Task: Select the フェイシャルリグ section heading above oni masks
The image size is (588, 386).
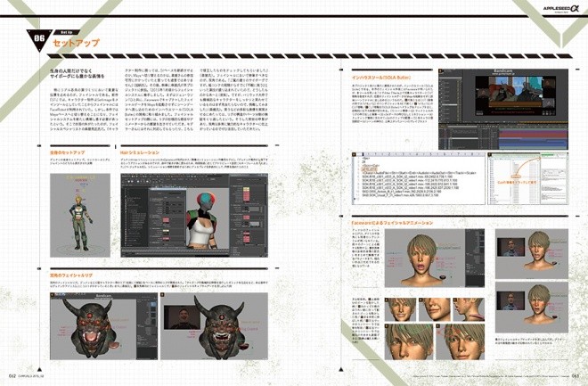Action: [71, 275]
